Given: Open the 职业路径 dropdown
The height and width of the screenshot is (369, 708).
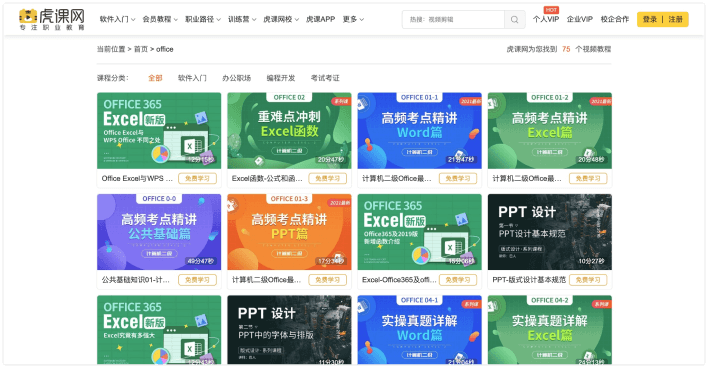Looking at the screenshot, I should 203,19.
